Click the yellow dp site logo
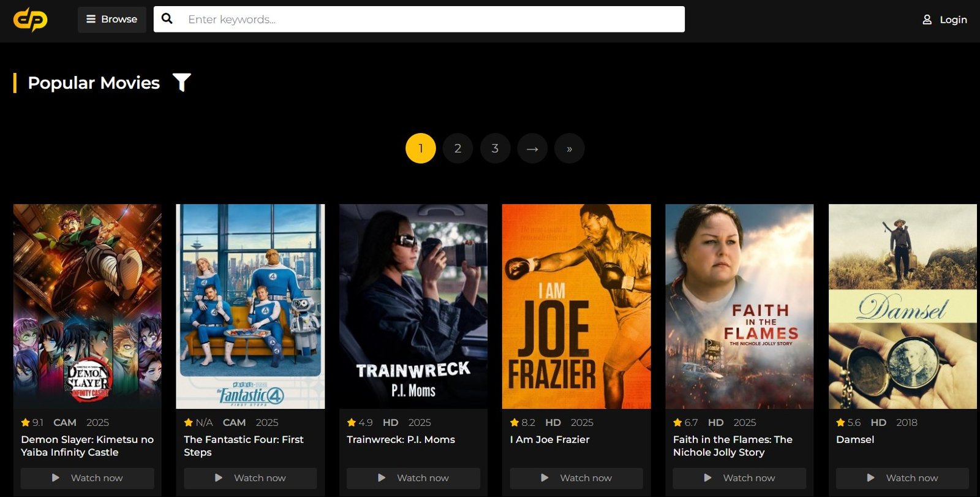 (x=30, y=19)
